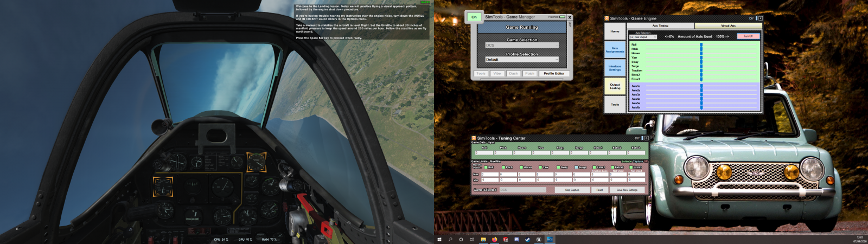Click SimTools logo in Tuning Center title

pyautogui.click(x=474, y=138)
